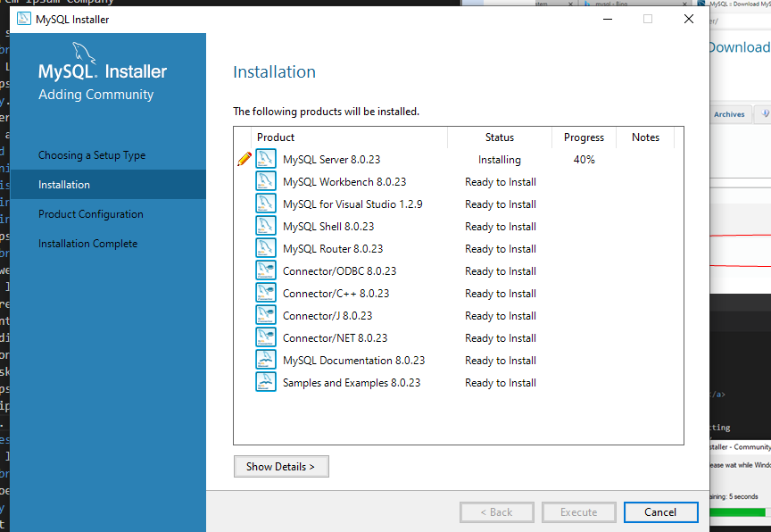Click the MySQL Workbench 8.0.23 product icon
Screen dimensions: 771x532
266,182
